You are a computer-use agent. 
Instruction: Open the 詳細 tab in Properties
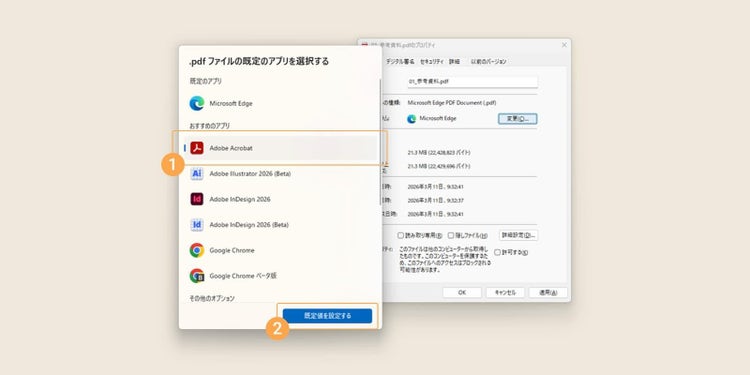[454, 62]
